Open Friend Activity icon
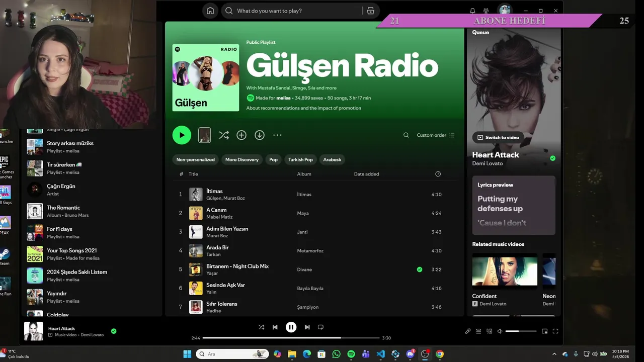 tap(486, 11)
